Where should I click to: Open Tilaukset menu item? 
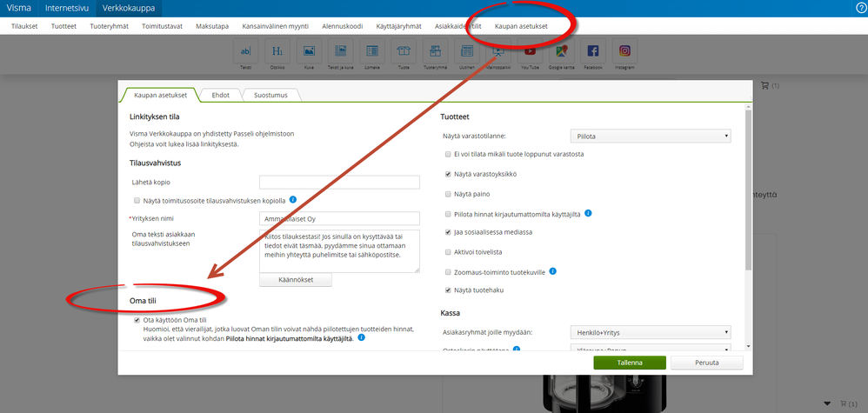coord(24,26)
